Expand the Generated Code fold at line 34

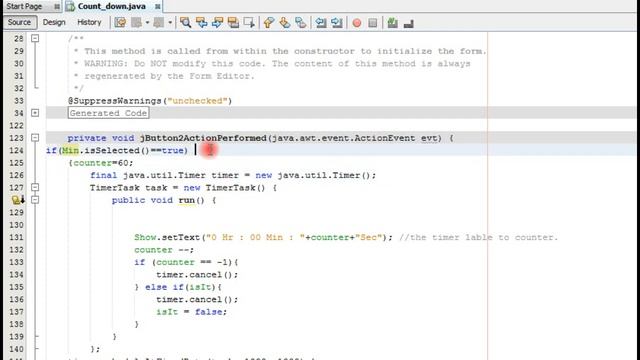tap(35, 113)
